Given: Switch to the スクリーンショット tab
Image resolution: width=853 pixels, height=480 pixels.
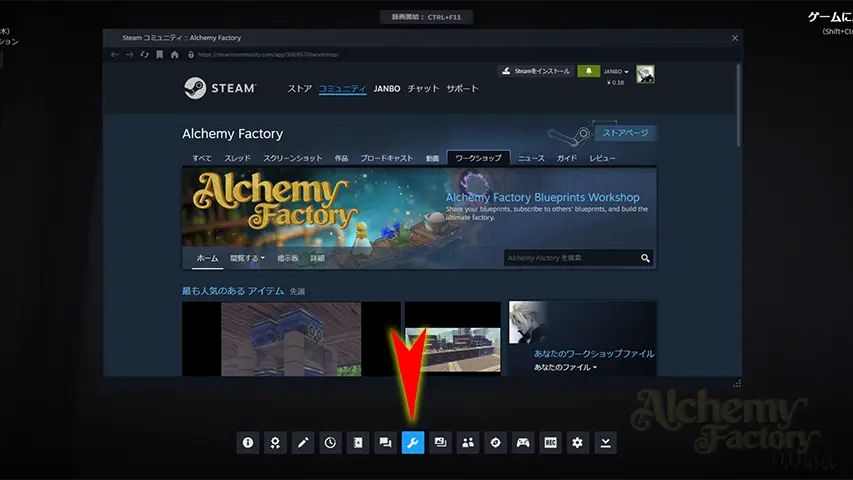Looking at the screenshot, I should tap(292, 158).
